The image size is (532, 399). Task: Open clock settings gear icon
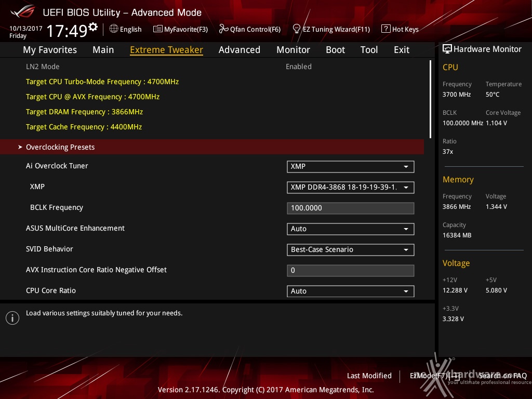tap(92, 26)
